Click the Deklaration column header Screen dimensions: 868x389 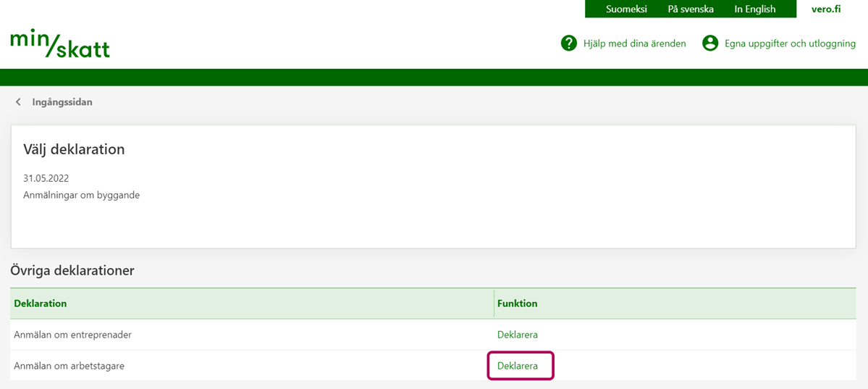point(41,304)
